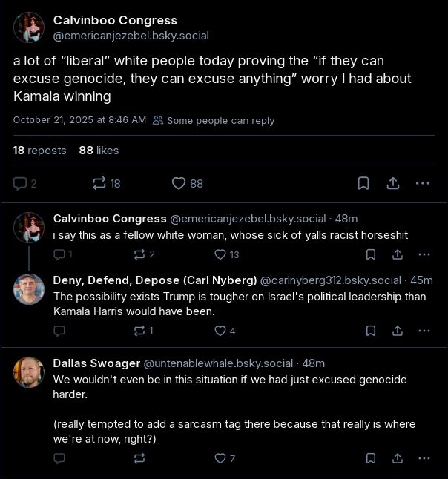The width and height of the screenshot is (448, 479).
Task: Reply to Dallas Swoager's comment
Action: click(x=59, y=458)
